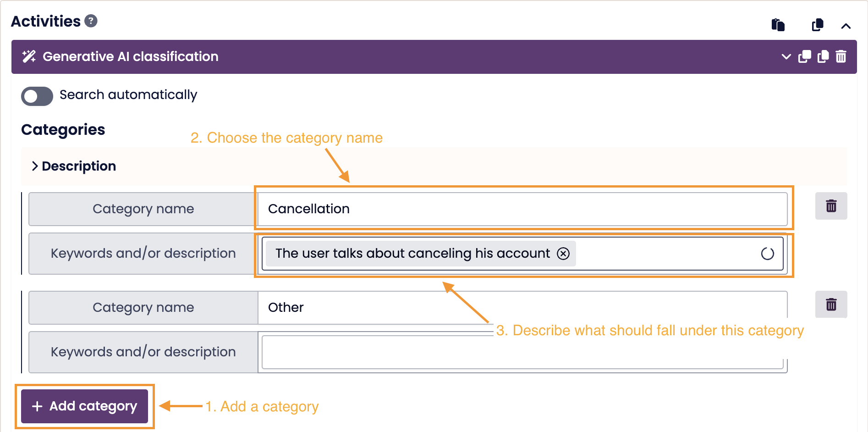Viewport: 868px width, 432px height.
Task: Click the copy icon in Activities header
Action: pyautogui.click(x=817, y=25)
